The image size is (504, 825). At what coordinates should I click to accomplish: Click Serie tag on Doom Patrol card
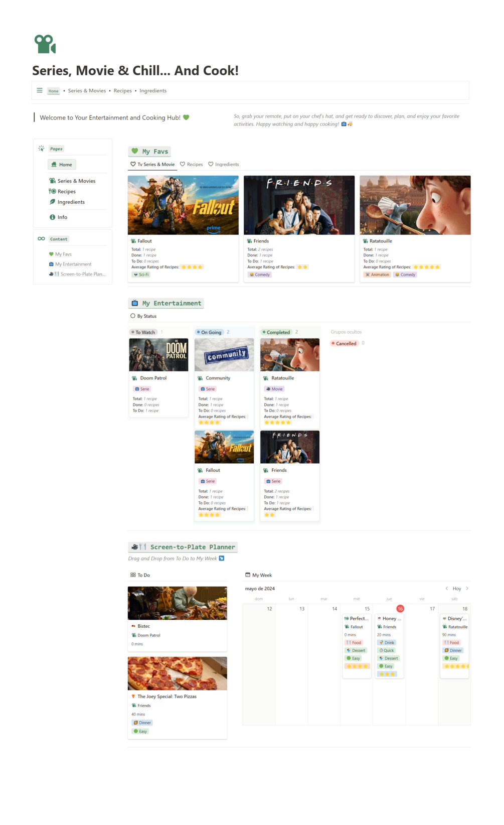pyautogui.click(x=142, y=389)
